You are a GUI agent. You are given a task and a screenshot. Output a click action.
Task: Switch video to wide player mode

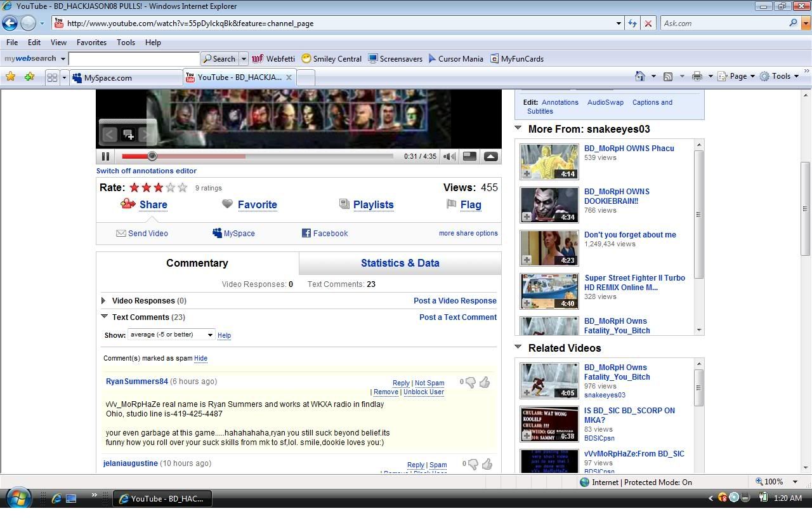point(469,156)
